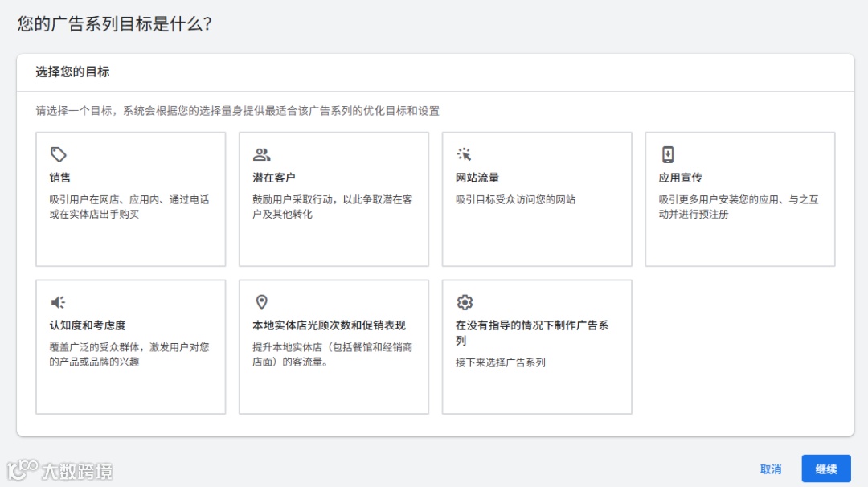Viewport: 868px width, 487px height.
Task: Pick the 网站流量 goal title
Action: click(477, 178)
